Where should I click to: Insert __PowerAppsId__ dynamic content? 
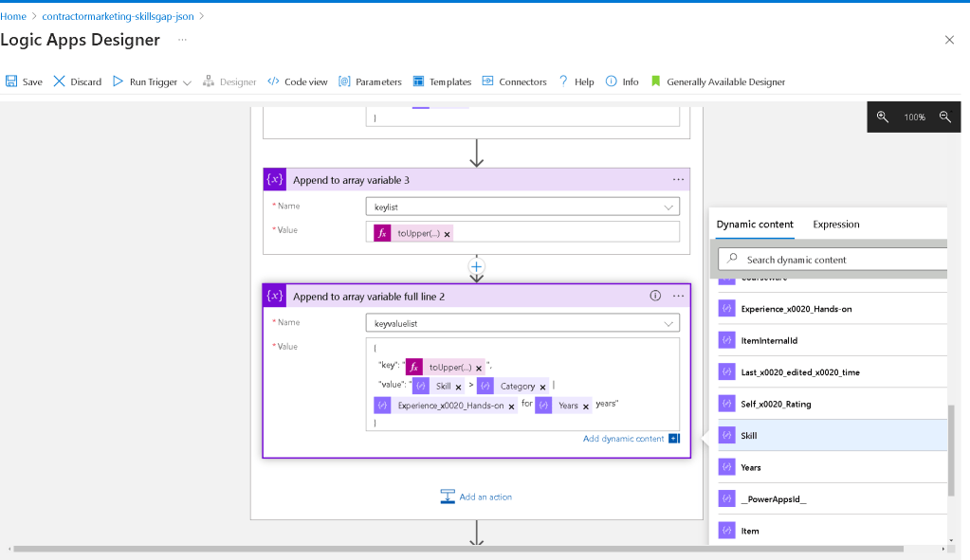(x=833, y=498)
